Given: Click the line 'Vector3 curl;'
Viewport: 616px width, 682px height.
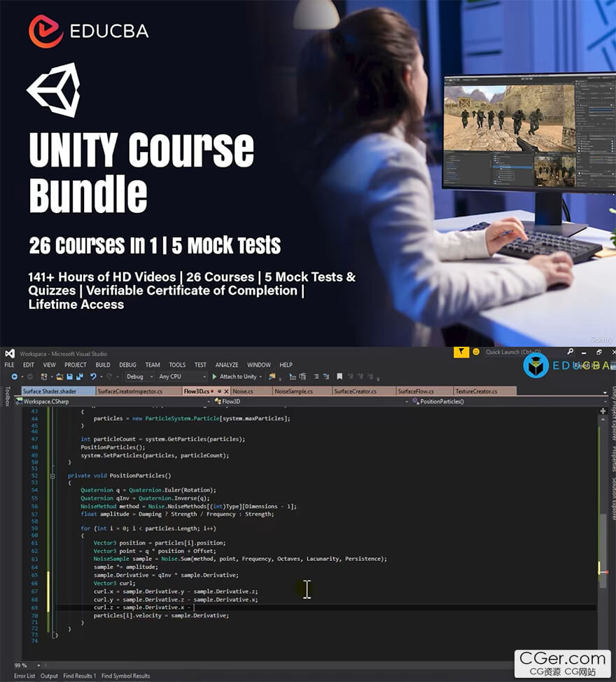Looking at the screenshot, I should (114, 583).
